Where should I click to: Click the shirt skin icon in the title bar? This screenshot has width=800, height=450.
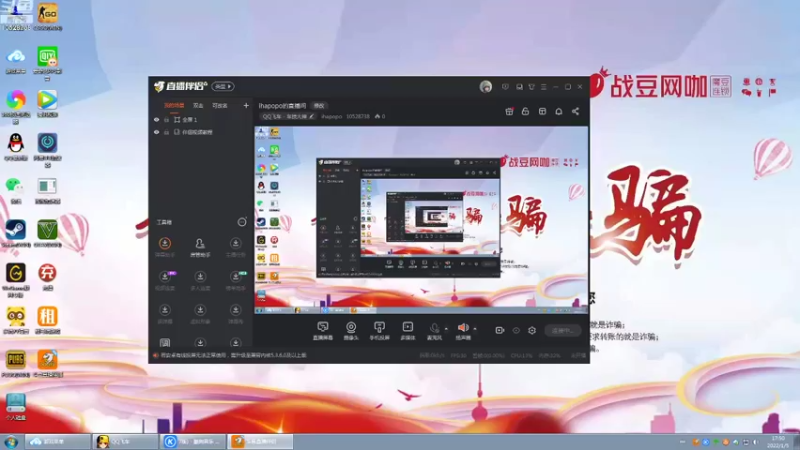pos(532,87)
